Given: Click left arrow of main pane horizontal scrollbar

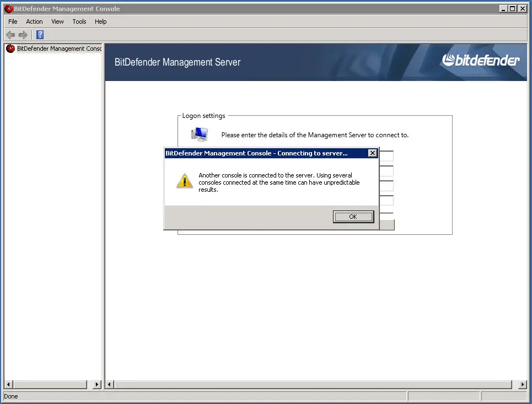Looking at the screenshot, I should 110,384.
